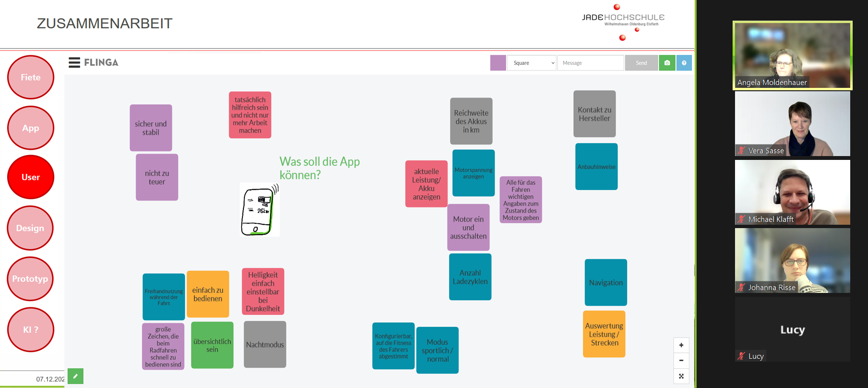Viewport: 868px width, 388px height.
Task: Select Angela Moldenhauer's video thumbnail
Action: [x=793, y=55]
